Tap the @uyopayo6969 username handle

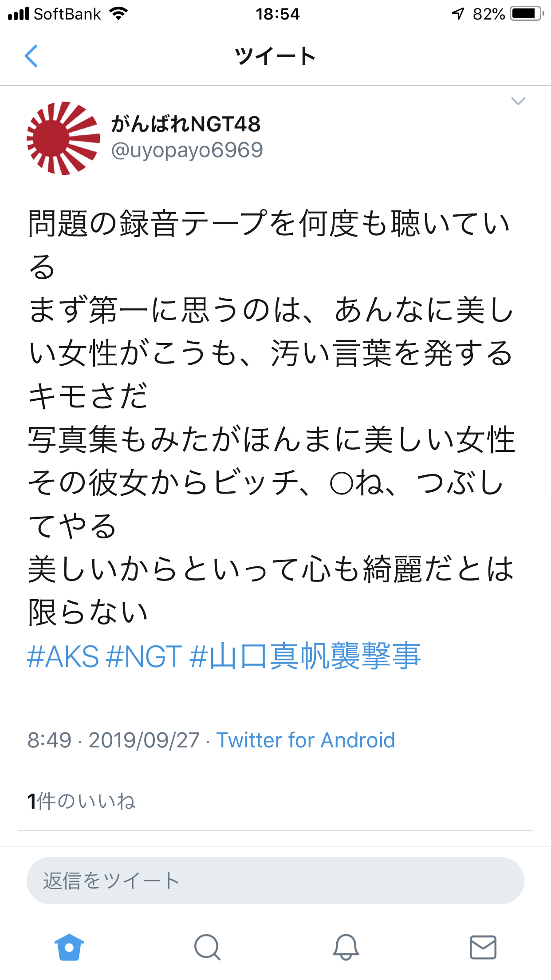(187, 150)
